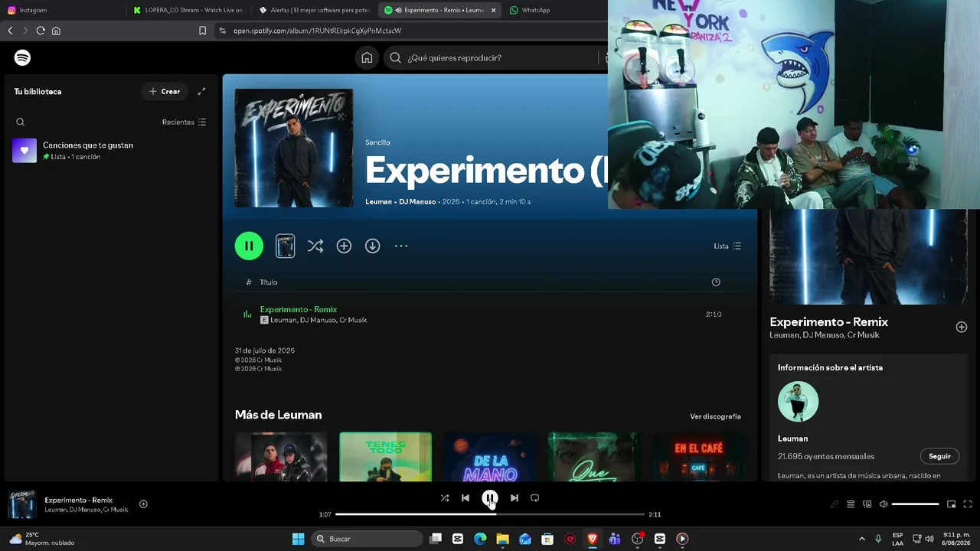
Task: Open the De La Mano album thumbnail
Action: coord(490,457)
